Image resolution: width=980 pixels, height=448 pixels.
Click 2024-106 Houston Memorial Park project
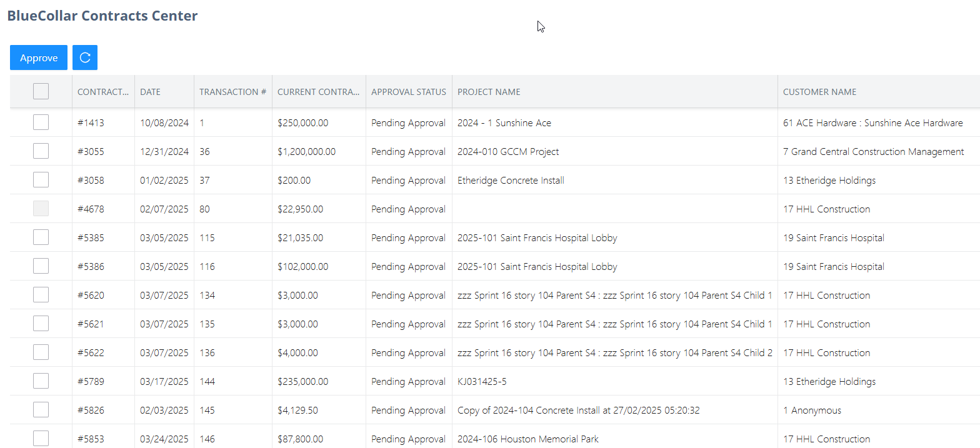tap(527, 439)
